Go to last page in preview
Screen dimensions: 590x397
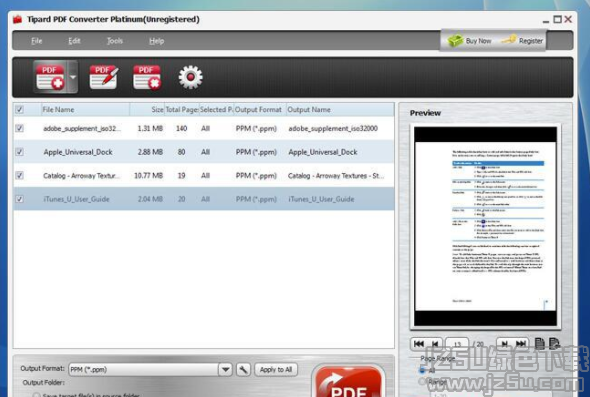coord(521,344)
